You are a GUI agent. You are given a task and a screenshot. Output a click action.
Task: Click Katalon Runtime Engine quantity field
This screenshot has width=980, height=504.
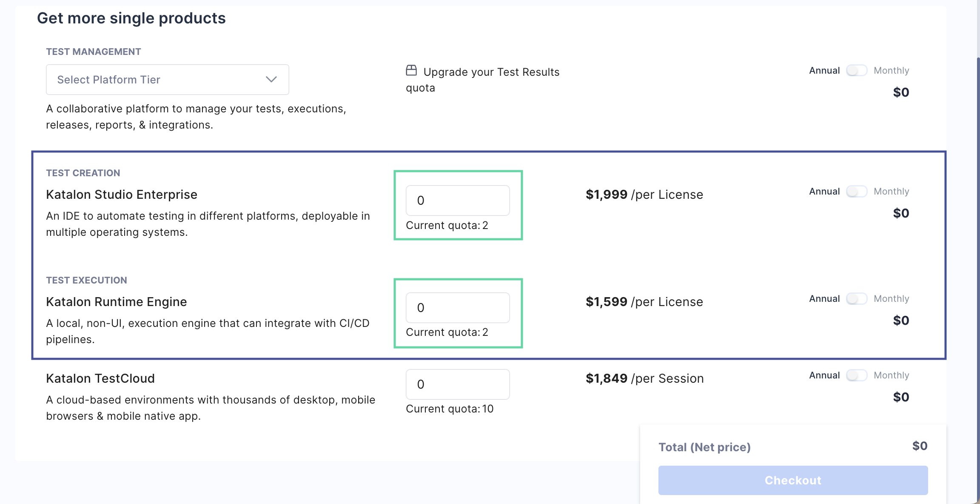[458, 308]
